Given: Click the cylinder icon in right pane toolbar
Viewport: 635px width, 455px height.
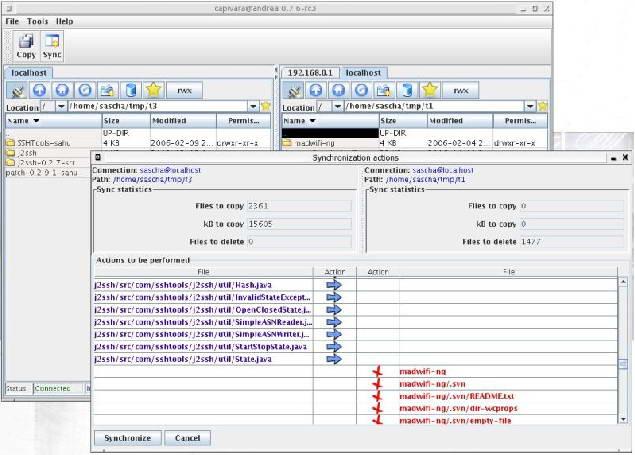Looking at the screenshot, I should 407,90.
